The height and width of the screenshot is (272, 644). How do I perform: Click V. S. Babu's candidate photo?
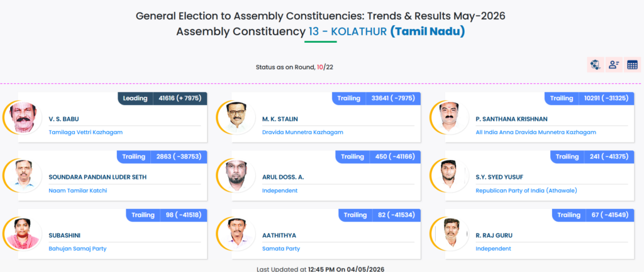coord(23,118)
